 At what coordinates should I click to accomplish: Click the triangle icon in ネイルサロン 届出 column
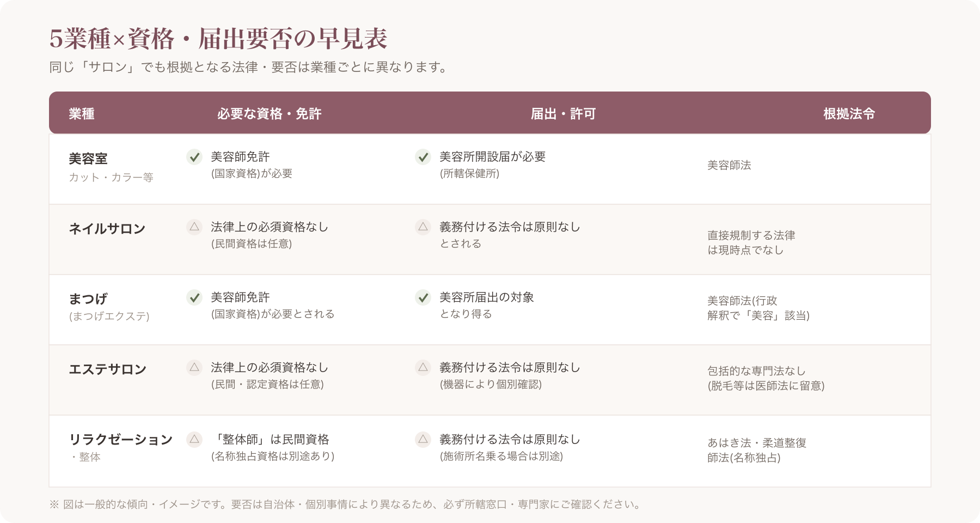423,227
